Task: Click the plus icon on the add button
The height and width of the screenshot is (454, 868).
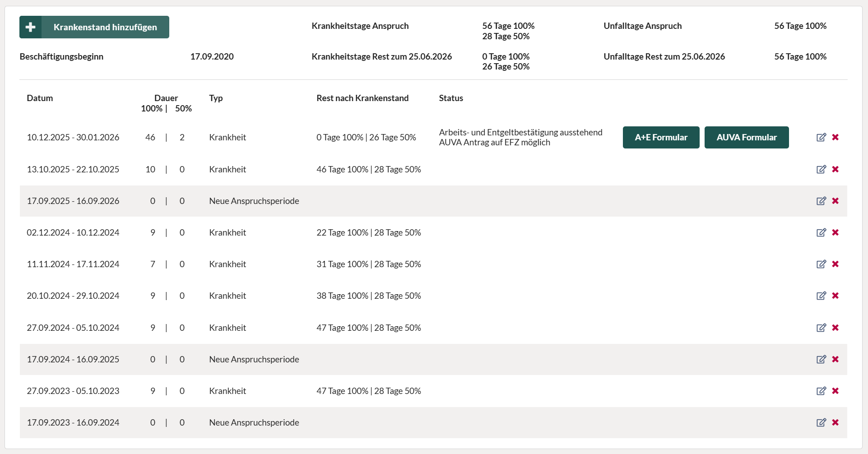Action: coord(31,27)
